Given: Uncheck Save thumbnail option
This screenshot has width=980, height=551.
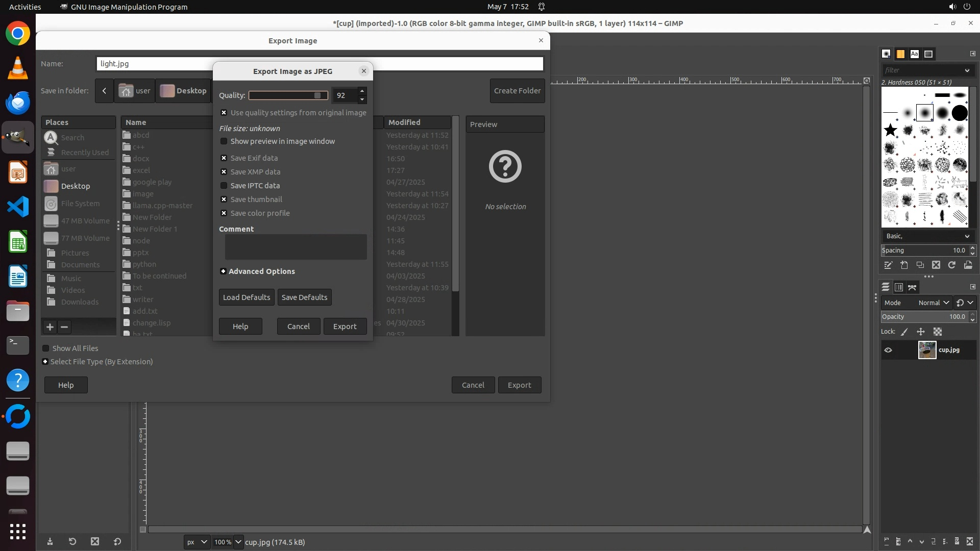Looking at the screenshot, I should [224, 199].
